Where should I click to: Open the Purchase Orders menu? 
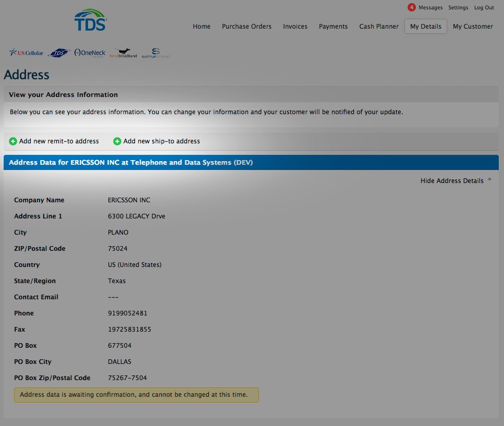[247, 27]
